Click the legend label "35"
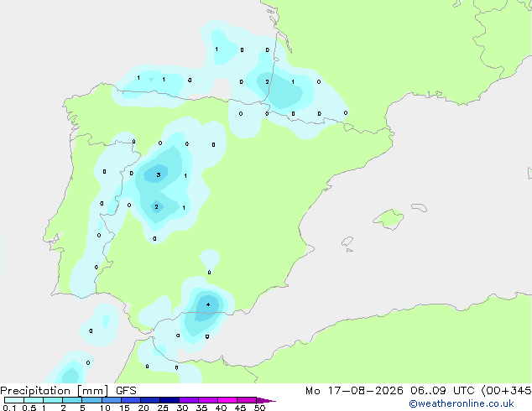This screenshot has height=411, width=532. click(x=201, y=408)
